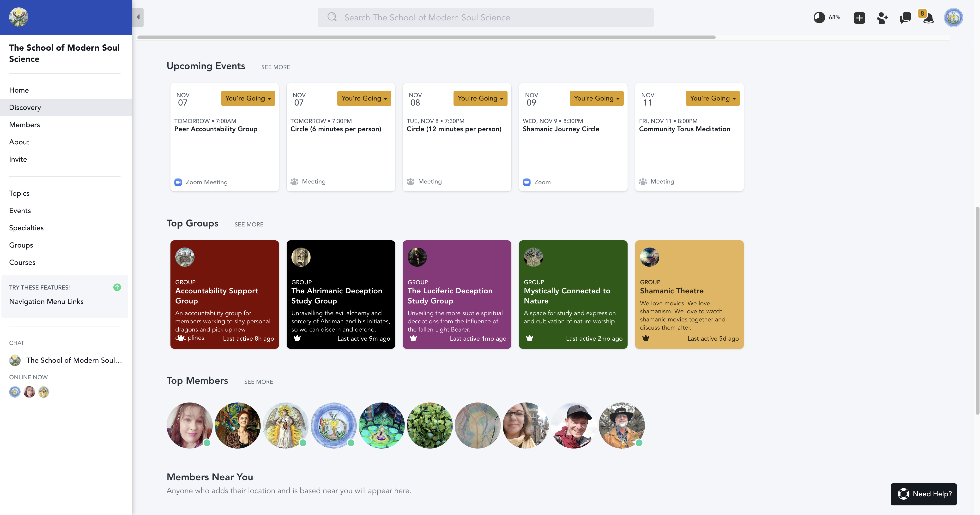The height and width of the screenshot is (515, 980).
Task: Click the horizontal scrollbar below search
Action: [426, 37]
